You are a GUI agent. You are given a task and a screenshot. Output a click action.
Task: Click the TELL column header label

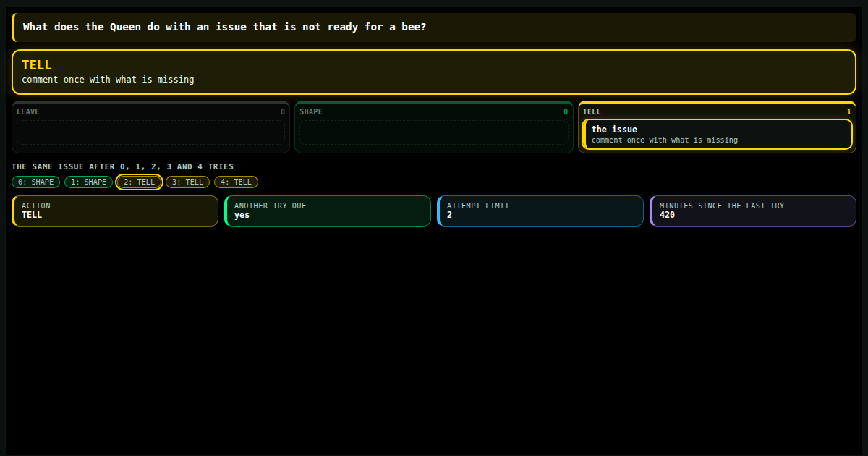tap(592, 112)
